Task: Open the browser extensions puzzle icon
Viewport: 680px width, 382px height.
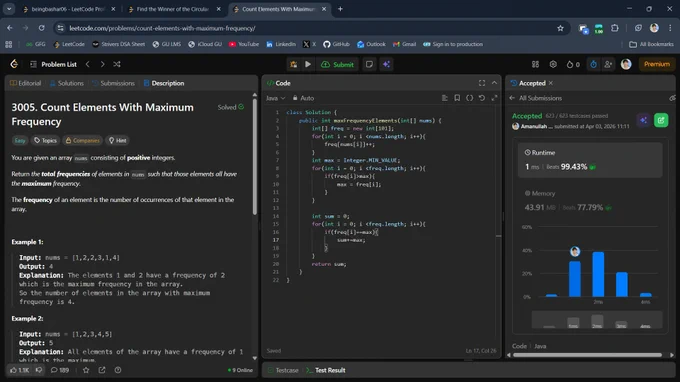Action: (615, 28)
